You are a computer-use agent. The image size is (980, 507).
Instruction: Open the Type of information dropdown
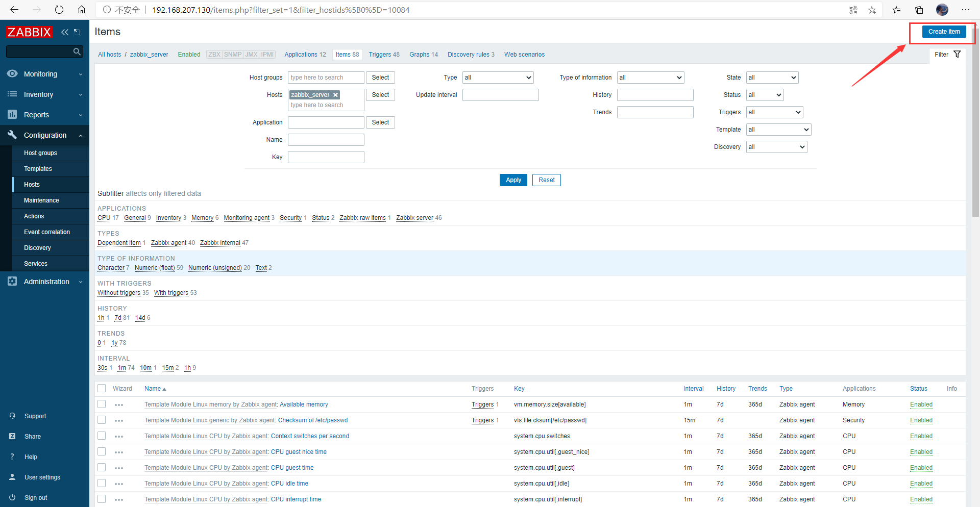pyautogui.click(x=651, y=78)
